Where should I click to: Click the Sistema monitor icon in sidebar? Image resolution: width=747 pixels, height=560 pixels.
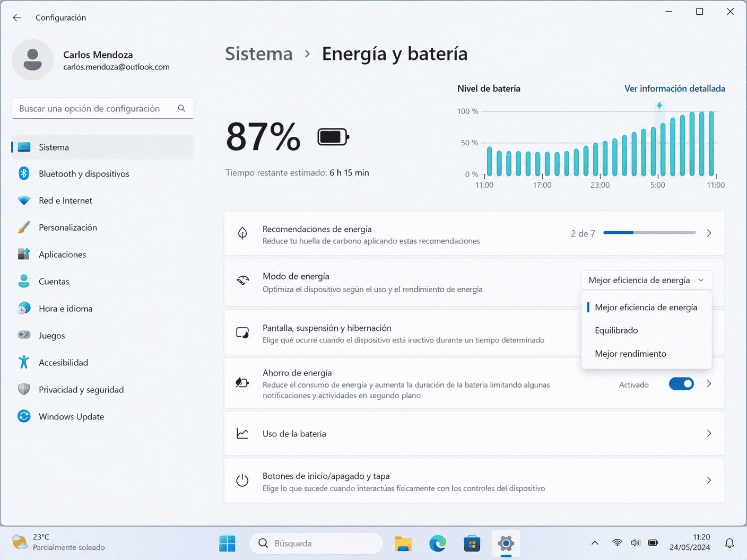[x=24, y=147]
